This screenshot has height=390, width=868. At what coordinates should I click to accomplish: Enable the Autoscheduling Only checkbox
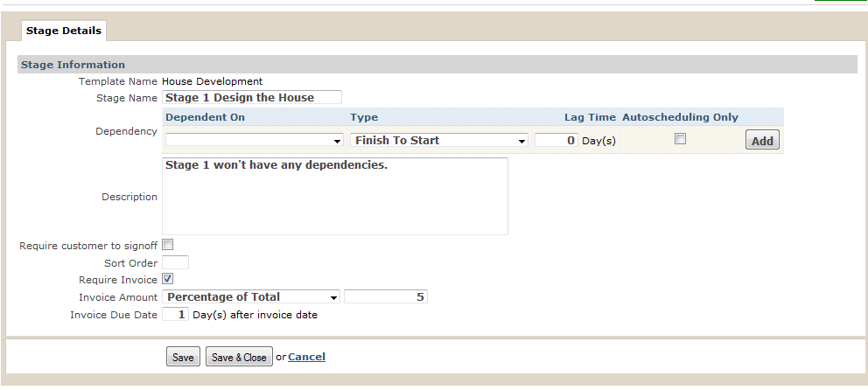(681, 139)
